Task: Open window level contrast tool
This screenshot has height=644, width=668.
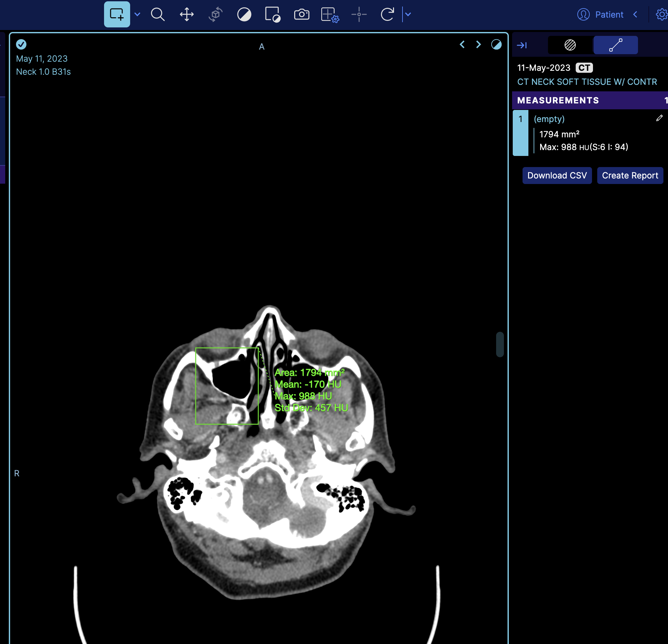Action: click(244, 14)
